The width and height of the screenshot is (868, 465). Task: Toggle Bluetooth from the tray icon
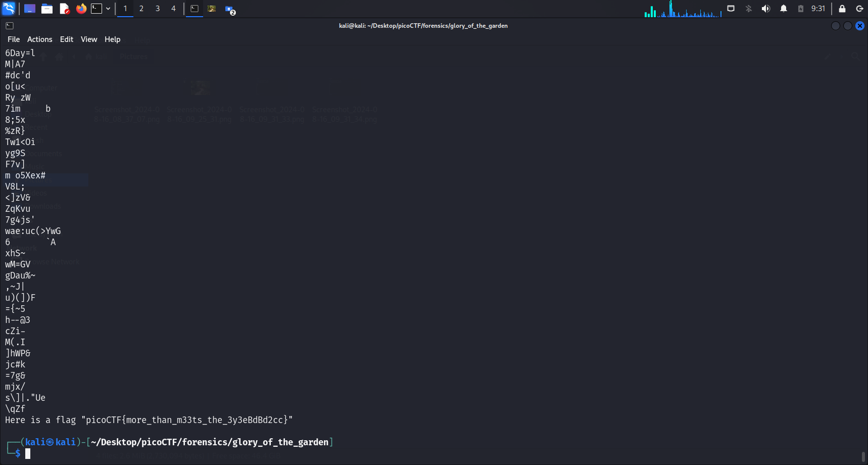tap(749, 9)
